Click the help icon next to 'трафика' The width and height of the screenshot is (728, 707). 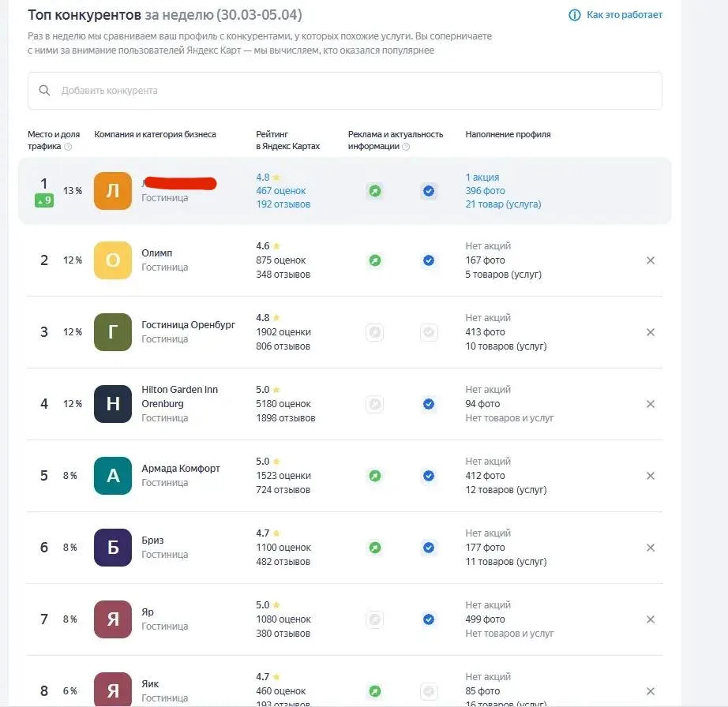click(68, 147)
